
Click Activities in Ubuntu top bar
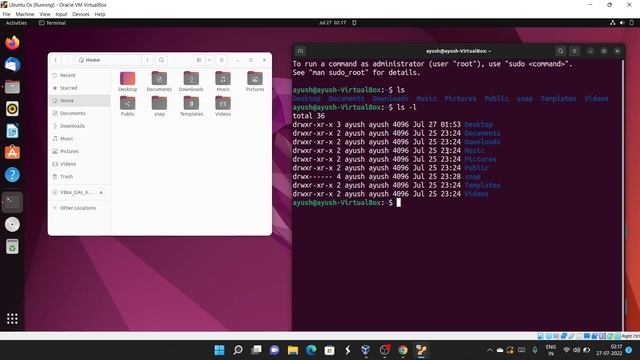(16, 23)
